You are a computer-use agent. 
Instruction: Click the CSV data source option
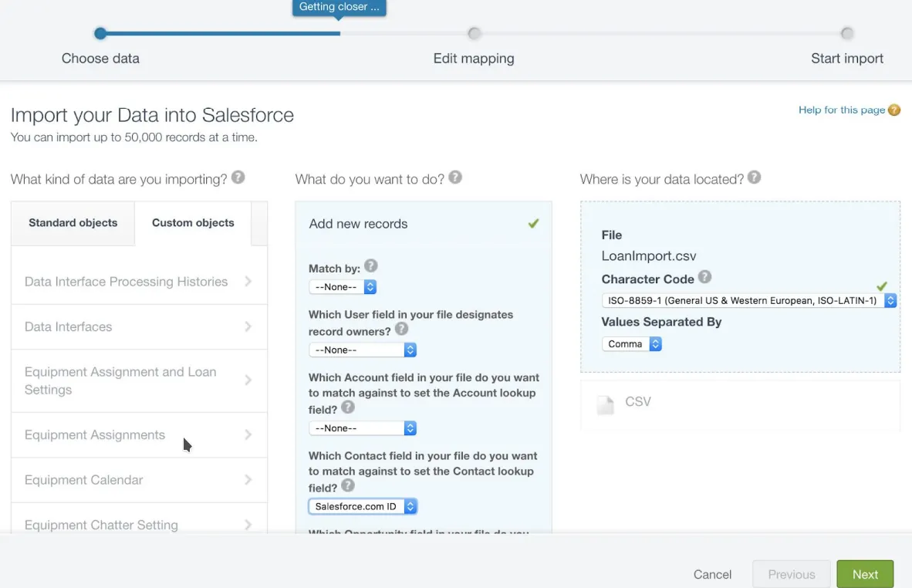click(740, 405)
